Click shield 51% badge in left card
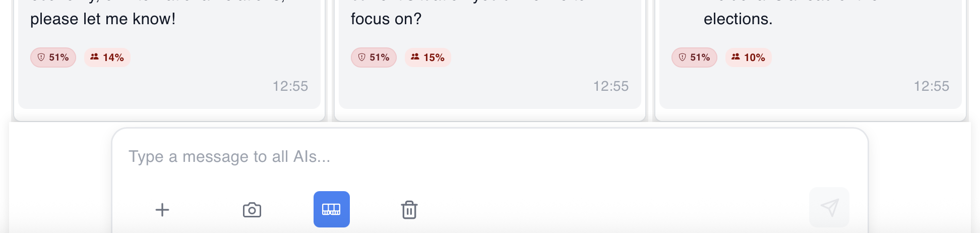The width and height of the screenshot is (980, 233). [x=53, y=57]
